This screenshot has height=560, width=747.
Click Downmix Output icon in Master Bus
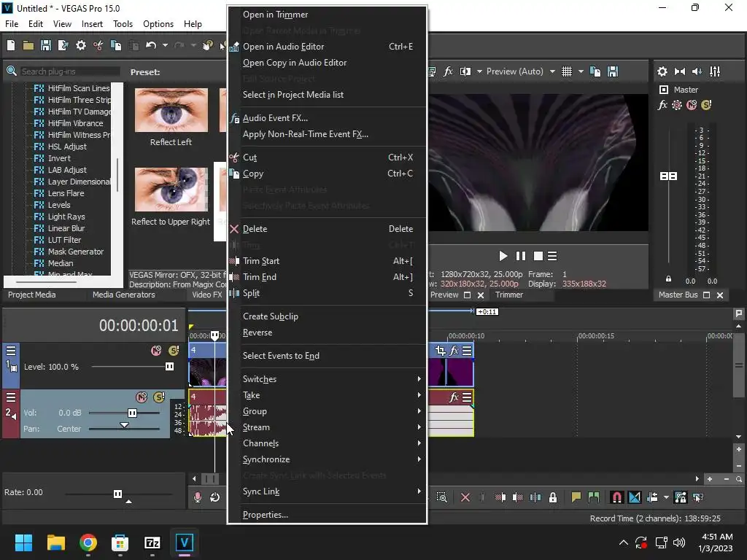680,71
